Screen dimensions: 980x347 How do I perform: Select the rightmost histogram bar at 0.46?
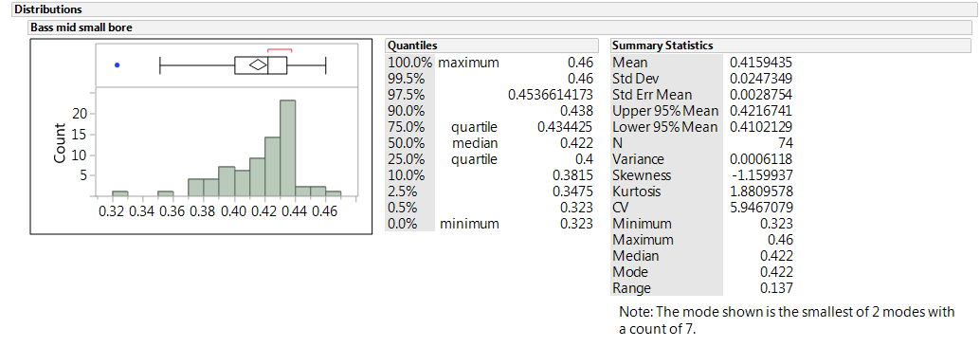333,193
